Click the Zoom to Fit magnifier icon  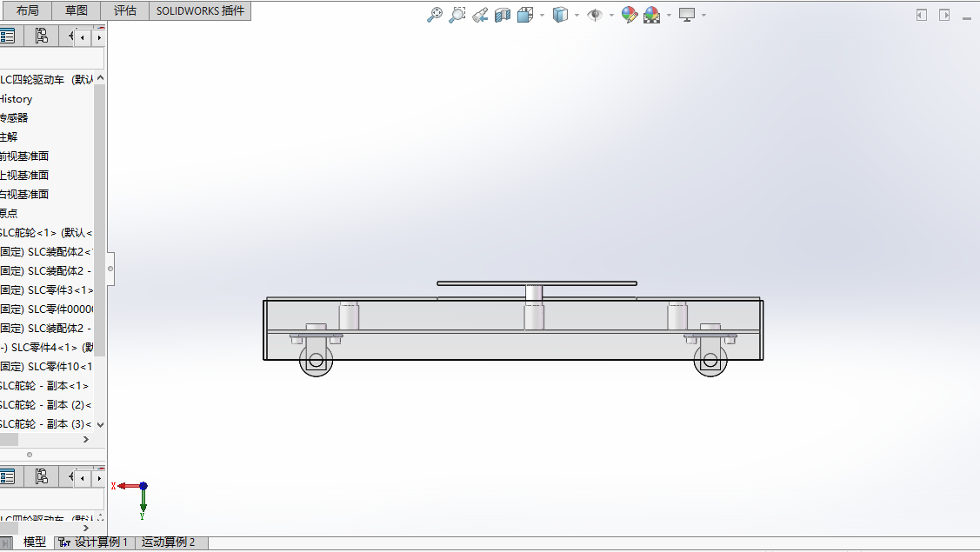click(x=435, y=15)
